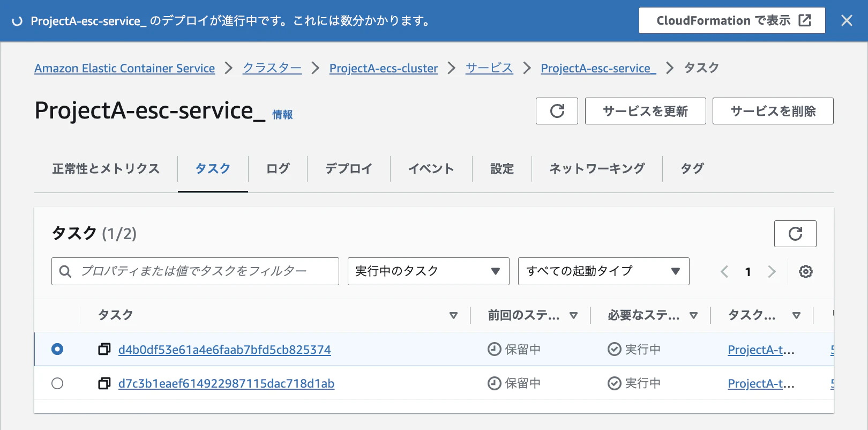Click the サービスを更新 button

click(x=645, y=111)
